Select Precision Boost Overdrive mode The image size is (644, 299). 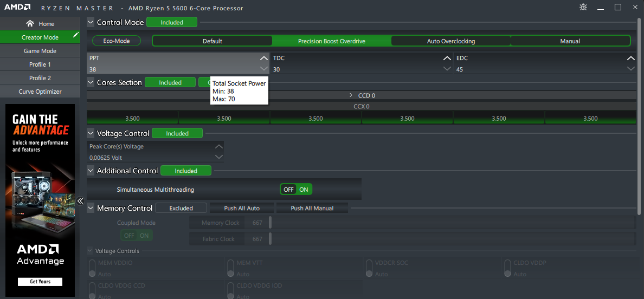331,41
